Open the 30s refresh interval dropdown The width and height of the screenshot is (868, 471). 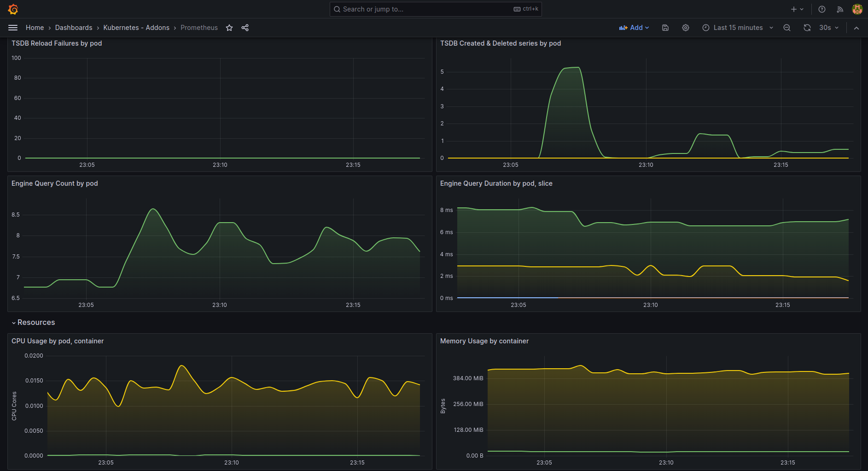[x=829, y=28]
